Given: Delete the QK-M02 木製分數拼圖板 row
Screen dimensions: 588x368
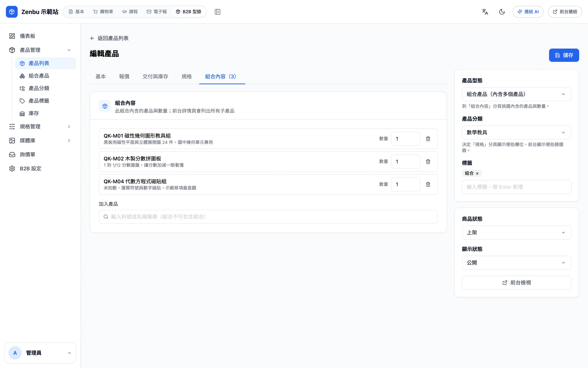Looking at the screenshot, I should (x=428, y=162).
